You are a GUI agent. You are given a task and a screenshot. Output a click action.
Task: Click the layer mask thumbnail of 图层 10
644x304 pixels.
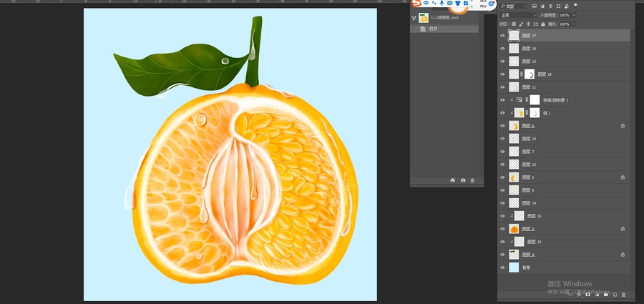coord(530,74)
